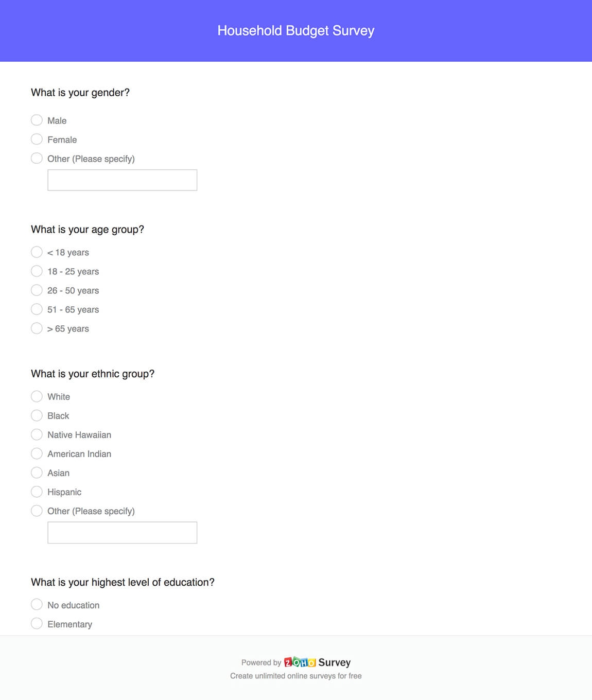This screenshot has width=592, height=700.
Task: Open Create unlimited online surveys link
Action: (295, 676)
